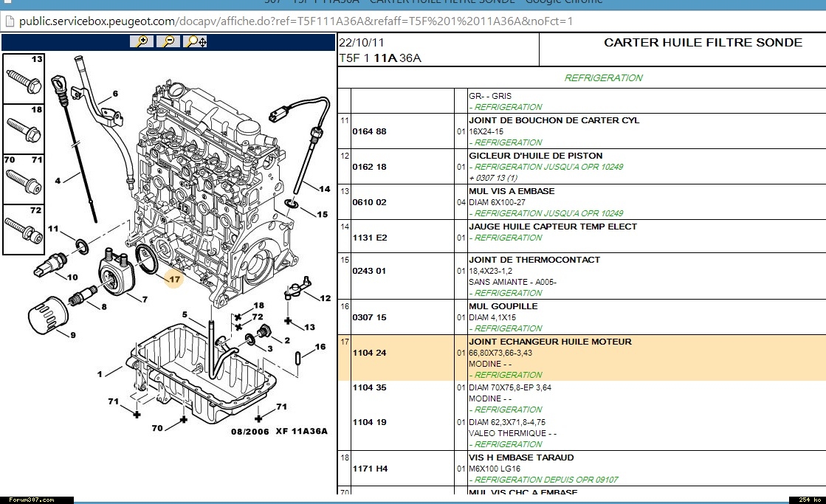The width and height of the screenshot is (826, 504).
Task: Open the bolt 70 71 detail thumbnail
Action: tap(24, 179)
